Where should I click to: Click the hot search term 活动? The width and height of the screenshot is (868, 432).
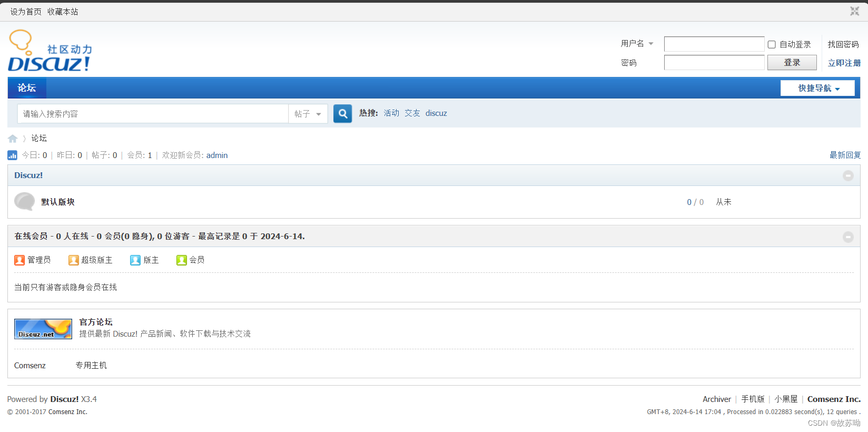(391, 113)
